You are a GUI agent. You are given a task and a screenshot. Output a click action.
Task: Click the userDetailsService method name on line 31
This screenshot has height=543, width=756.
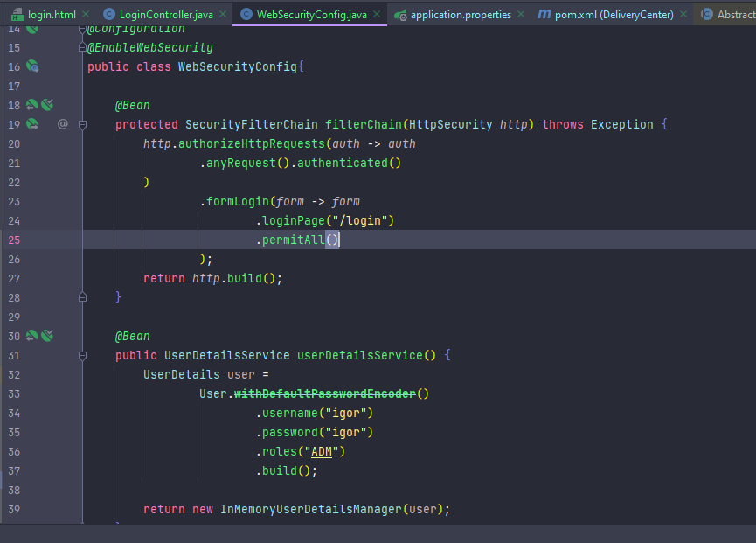coord(360,355)
